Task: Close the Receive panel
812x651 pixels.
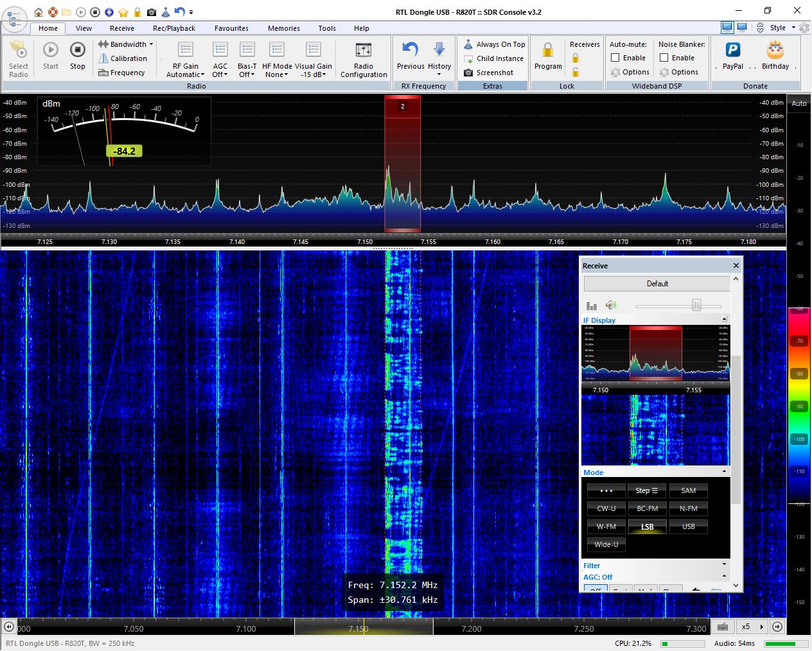Action: (x=736, y=266)
